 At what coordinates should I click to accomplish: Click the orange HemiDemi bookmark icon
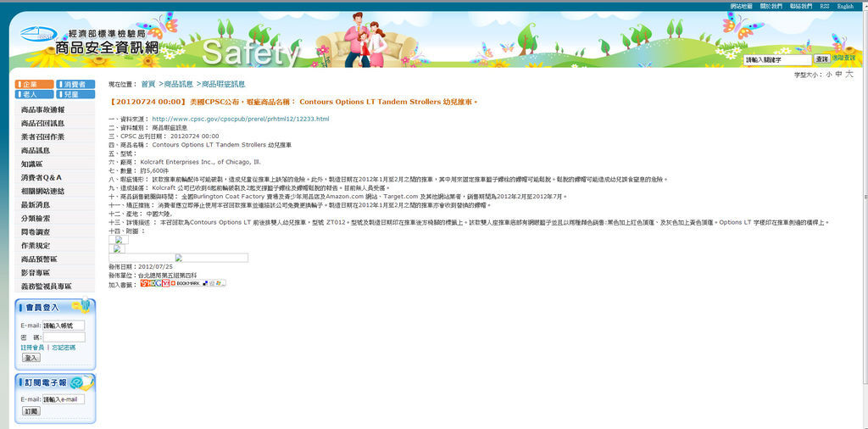pos(152,283)
